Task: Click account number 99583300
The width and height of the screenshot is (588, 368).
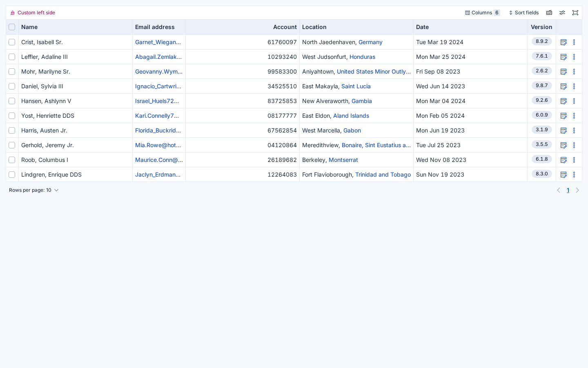Action: [x=282, y=72]
